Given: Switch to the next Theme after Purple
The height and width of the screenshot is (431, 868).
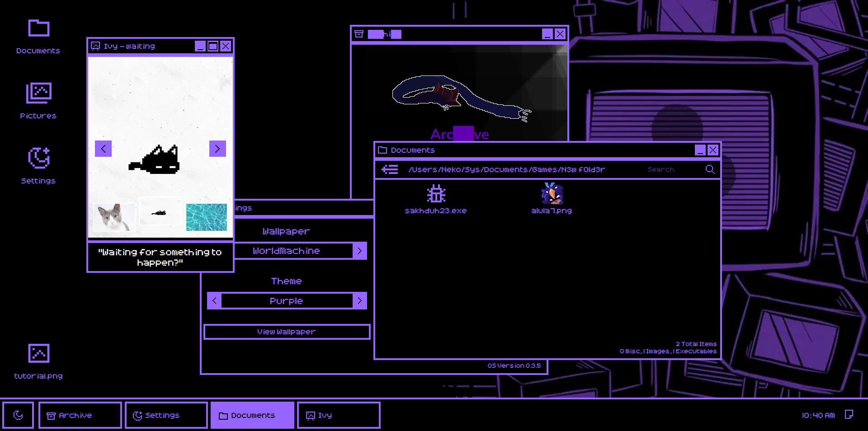Looking at the screenshot, I should [360, 300].
